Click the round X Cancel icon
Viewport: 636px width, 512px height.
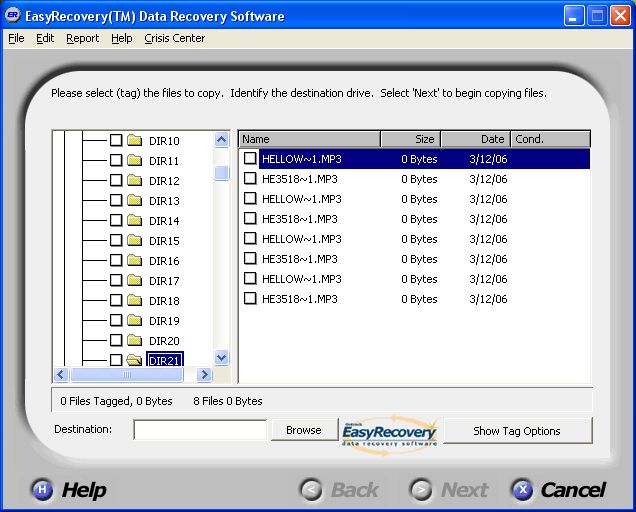click(523, 490)
